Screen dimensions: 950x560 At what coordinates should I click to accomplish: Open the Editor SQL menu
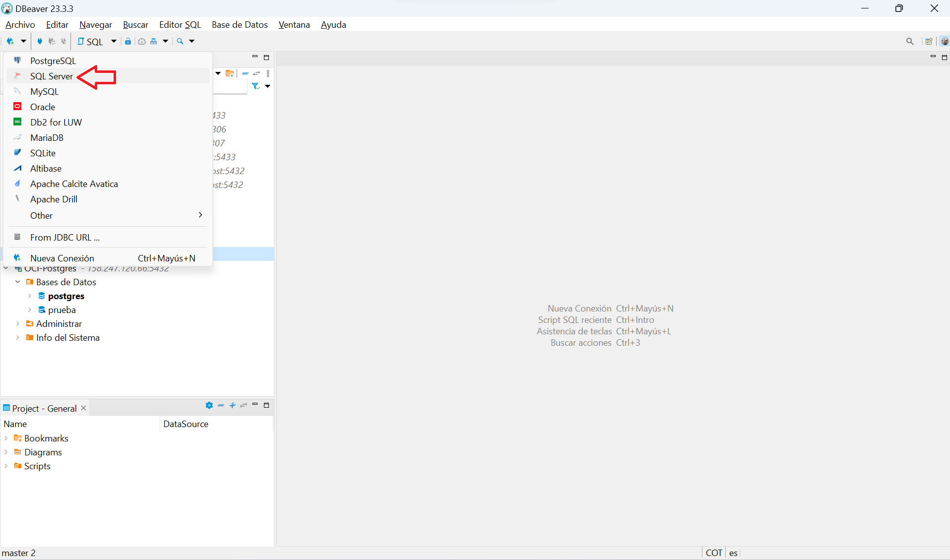(x=180, y=24)
